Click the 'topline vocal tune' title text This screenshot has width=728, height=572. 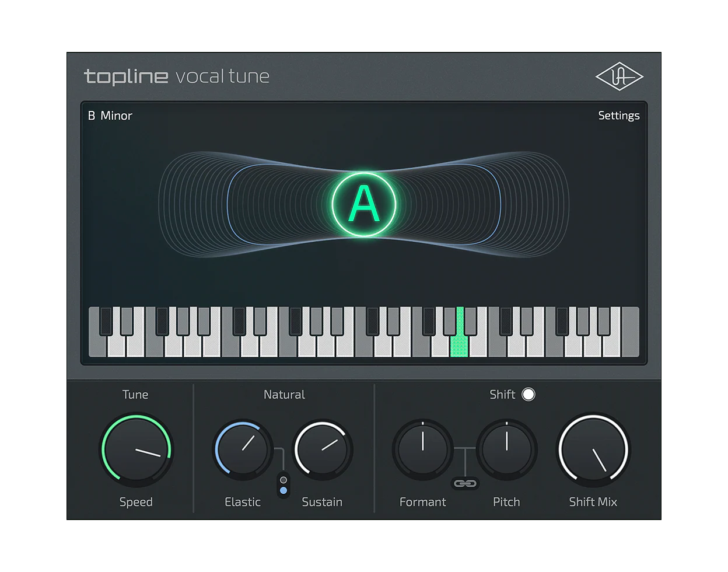pyautogui.click(x=177, y=76)
